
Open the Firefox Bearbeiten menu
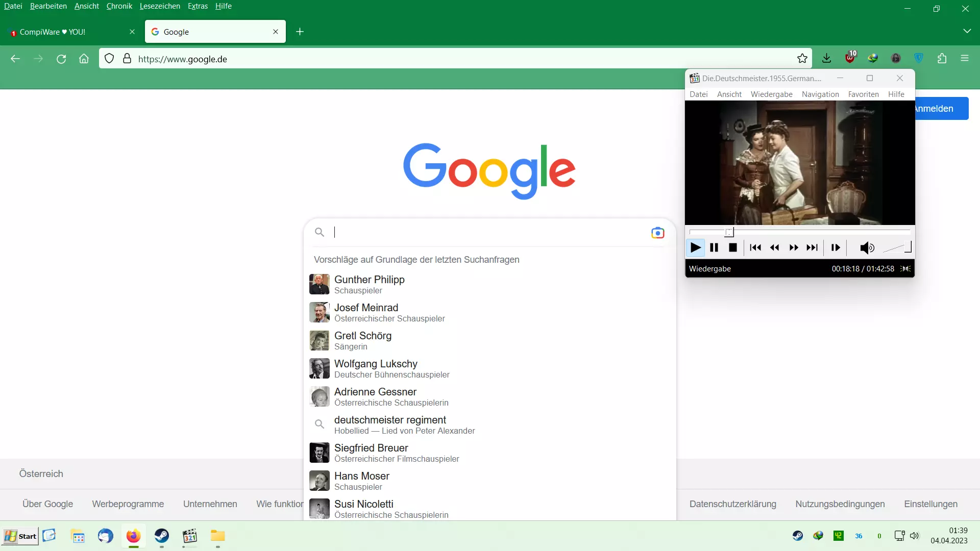pos(48,6)
